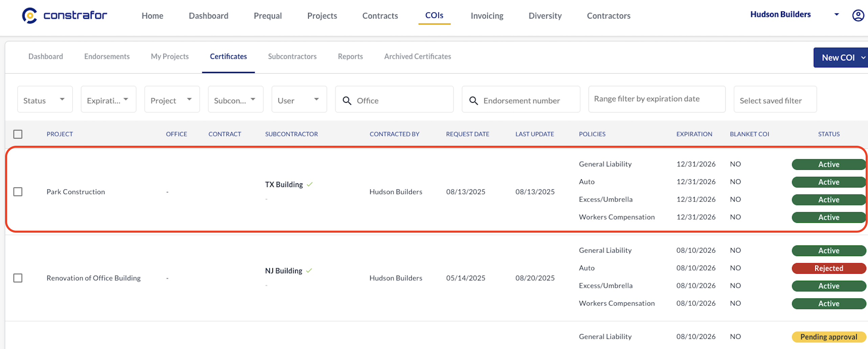Open the Invoicing navigation item
The image size is (868, 349).
point(487,16)
